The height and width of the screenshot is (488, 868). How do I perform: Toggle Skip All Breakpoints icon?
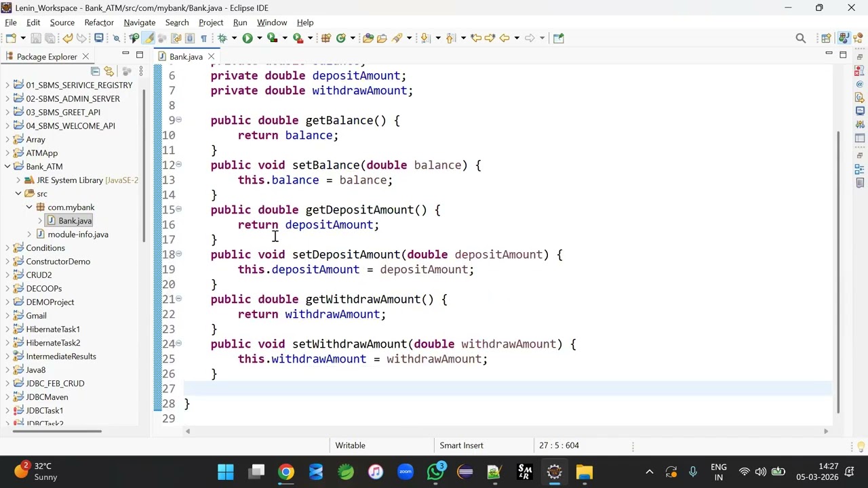point(116,38)
